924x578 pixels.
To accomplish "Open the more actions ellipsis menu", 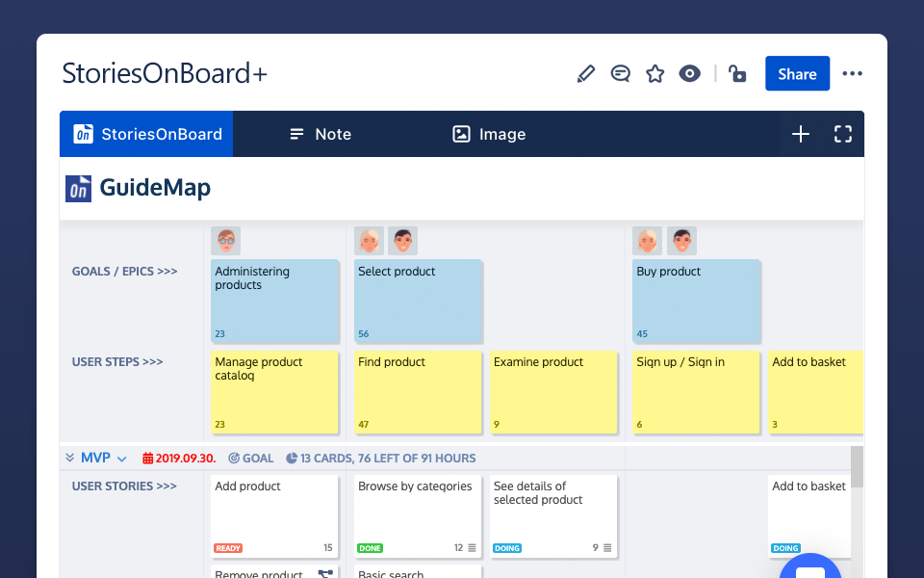I will (852, 74).
